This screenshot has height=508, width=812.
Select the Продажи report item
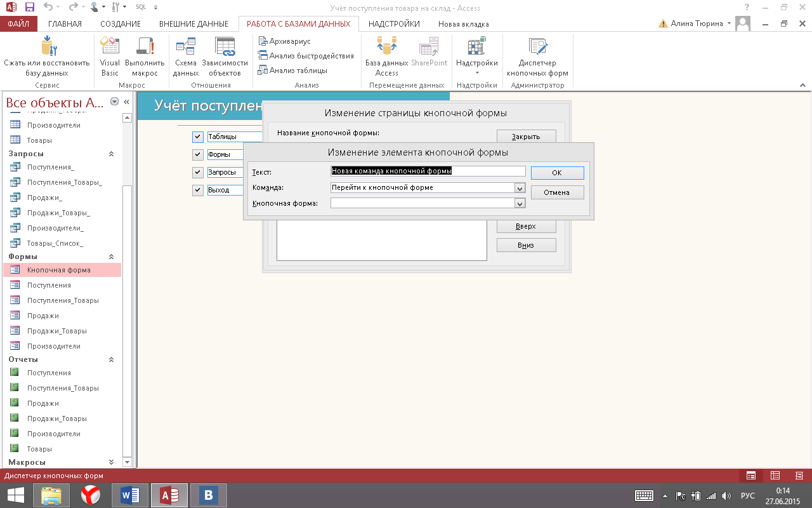[62, 403]
